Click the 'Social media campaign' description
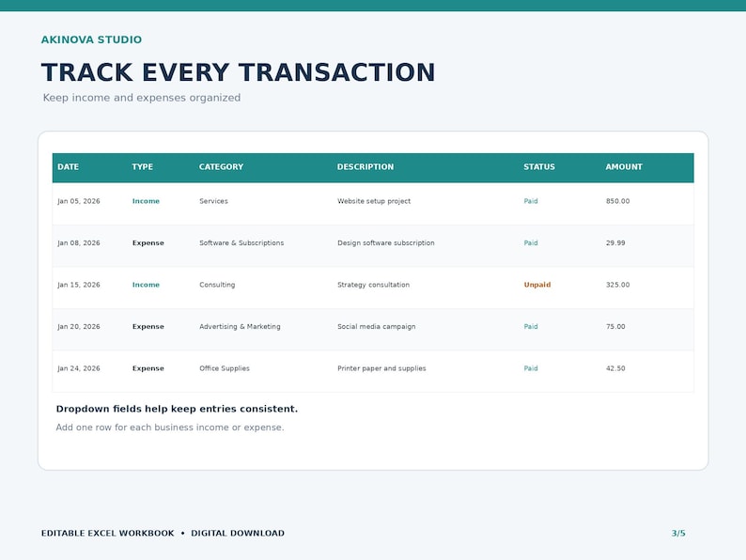The height and width of the screenshot is (560, 746). click(377, 327)
